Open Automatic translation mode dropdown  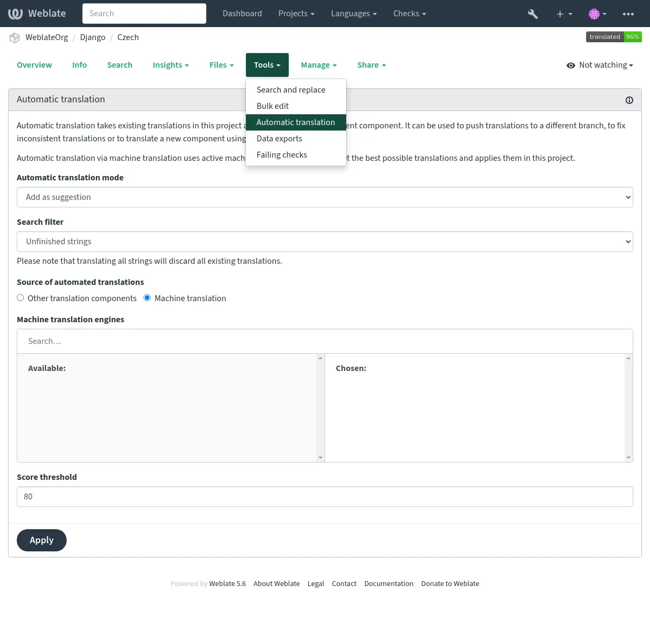(325, 197)
